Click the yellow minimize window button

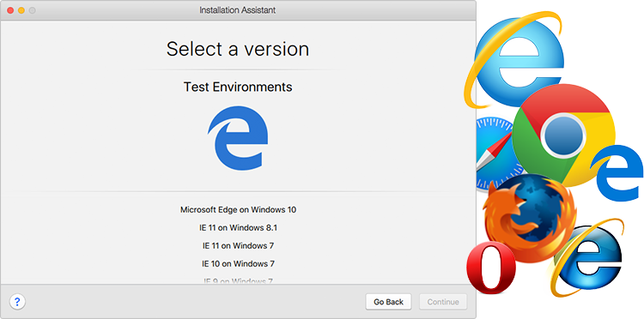(21, 10)
